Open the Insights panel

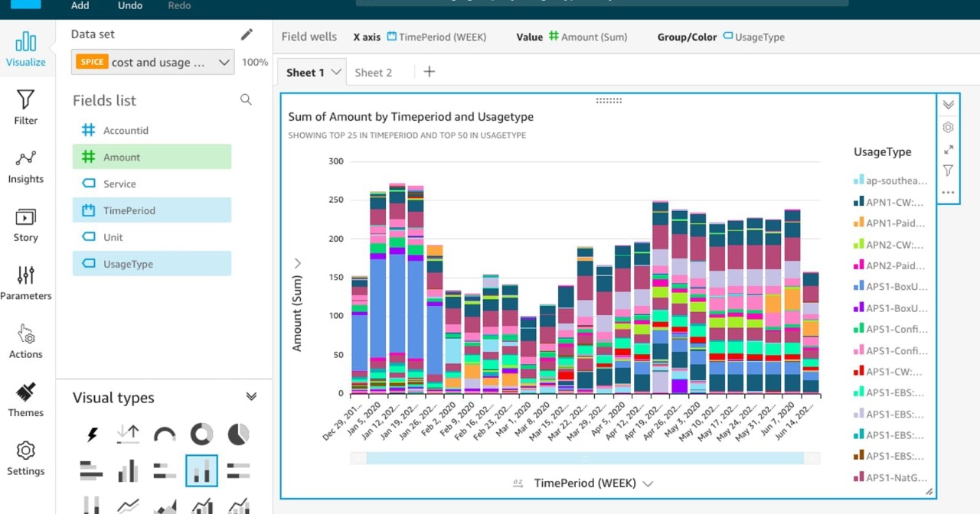[x=26, y=166]
